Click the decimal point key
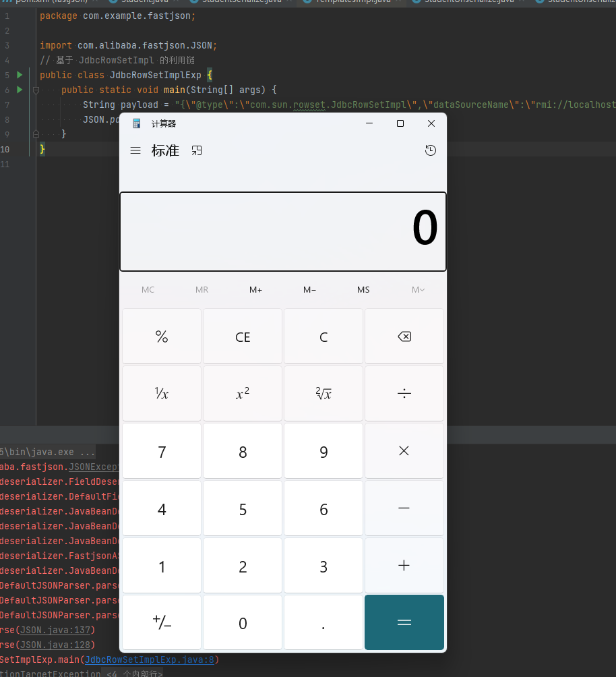The height and width of the screenshot is (677, 616). tap(324, 622)
